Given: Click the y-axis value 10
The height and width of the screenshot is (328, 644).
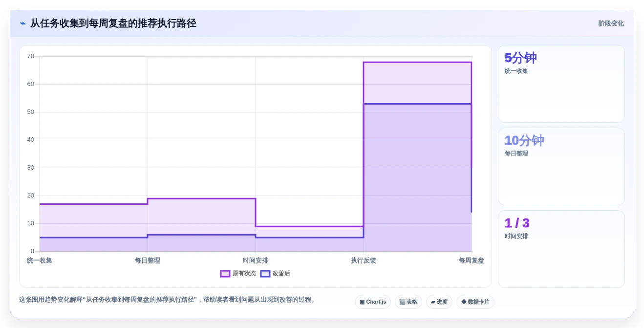Looking at the screenshot, I should (31, 223).
